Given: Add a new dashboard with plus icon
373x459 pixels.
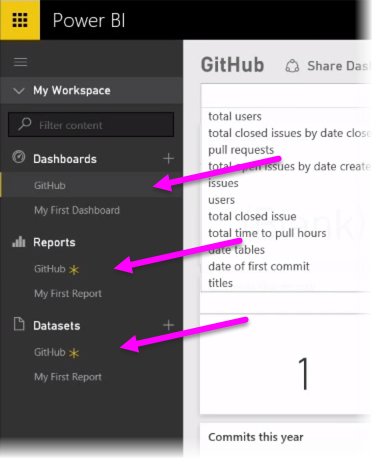Looking at the screenshot, I should [x=168, y=158].
